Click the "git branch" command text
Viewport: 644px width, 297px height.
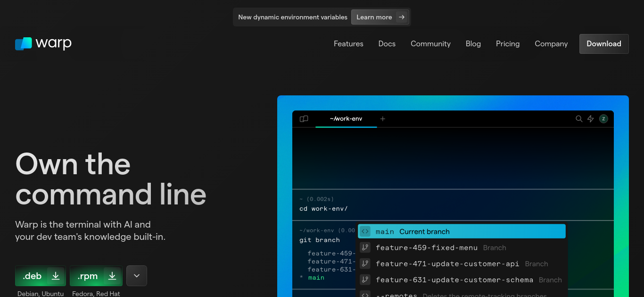point(320,240)
